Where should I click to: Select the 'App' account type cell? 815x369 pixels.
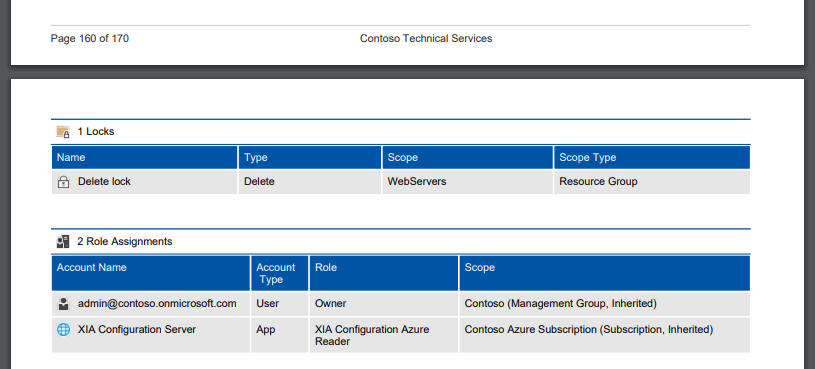pyautogui.click(x=280, y=335)
